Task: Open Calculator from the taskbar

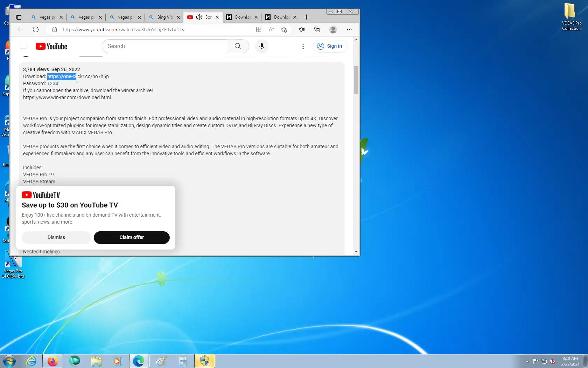Action: pos(183,361)
